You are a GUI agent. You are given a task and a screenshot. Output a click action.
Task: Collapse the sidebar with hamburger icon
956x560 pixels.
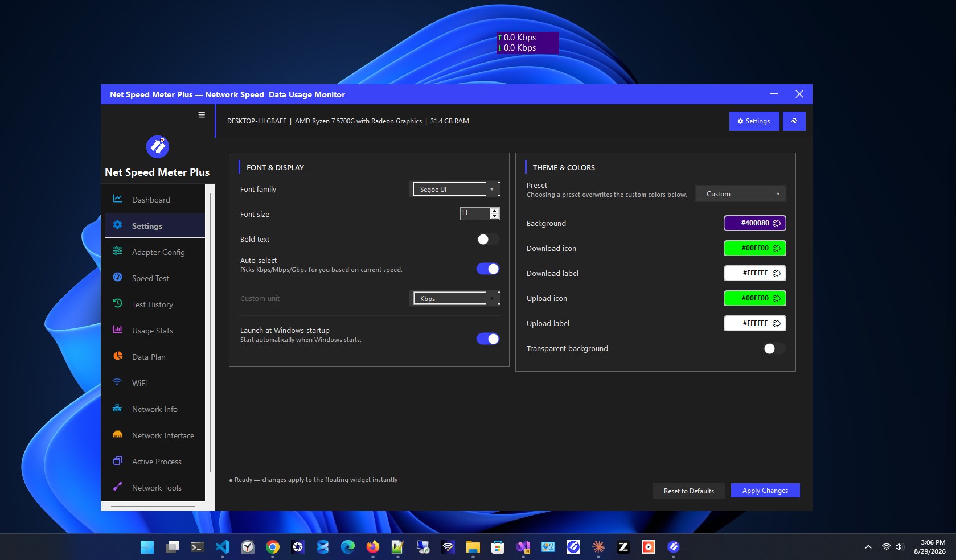point(202,115)
